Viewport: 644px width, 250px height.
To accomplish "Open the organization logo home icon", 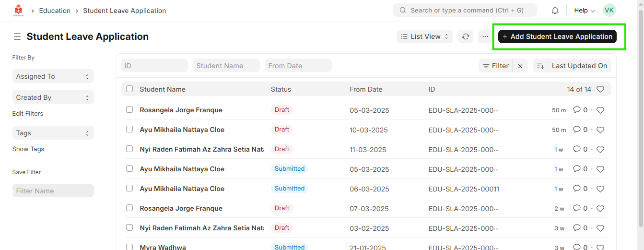I will point(18,11).
